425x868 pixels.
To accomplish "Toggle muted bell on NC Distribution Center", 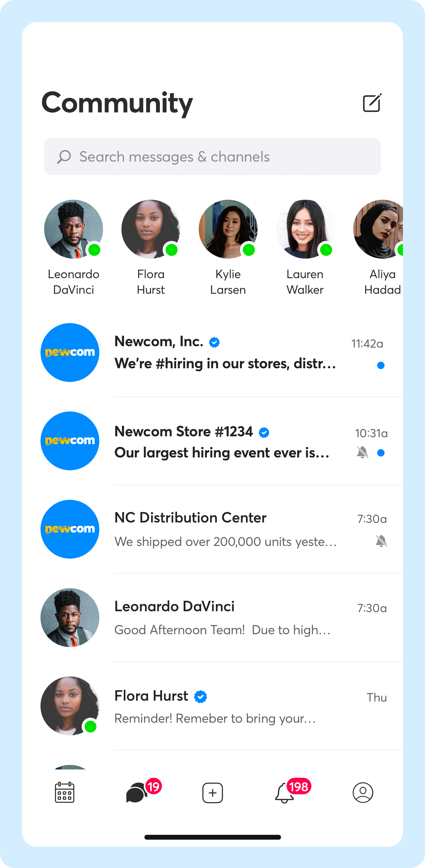I will coord(381,541).
